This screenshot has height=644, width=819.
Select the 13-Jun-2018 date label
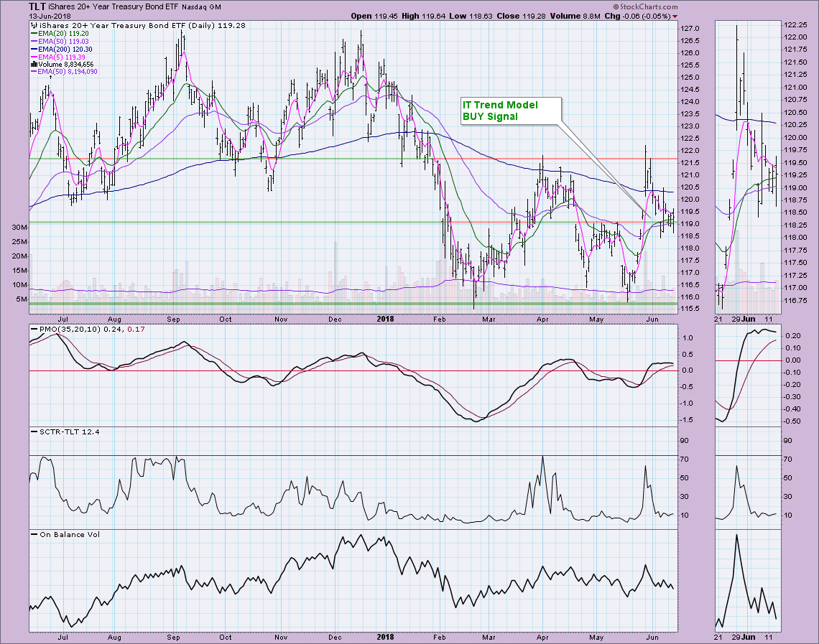click(50, 17)
